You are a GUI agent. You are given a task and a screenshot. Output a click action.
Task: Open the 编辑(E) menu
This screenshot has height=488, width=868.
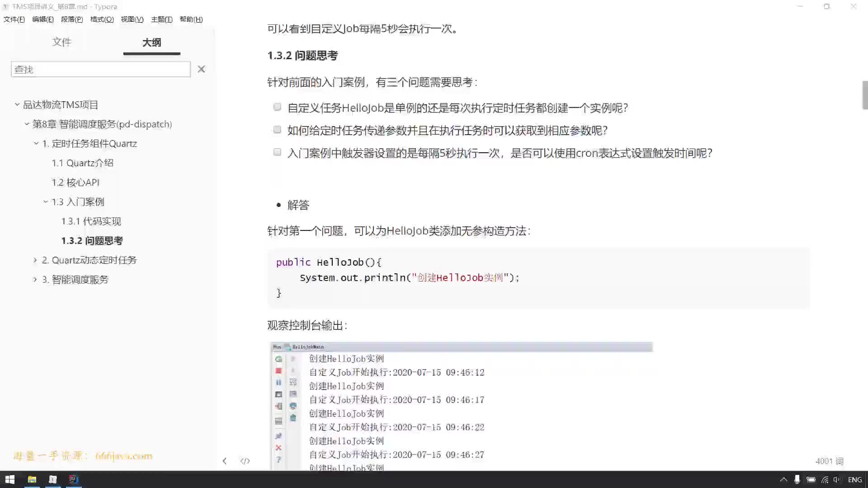(43, 19)
